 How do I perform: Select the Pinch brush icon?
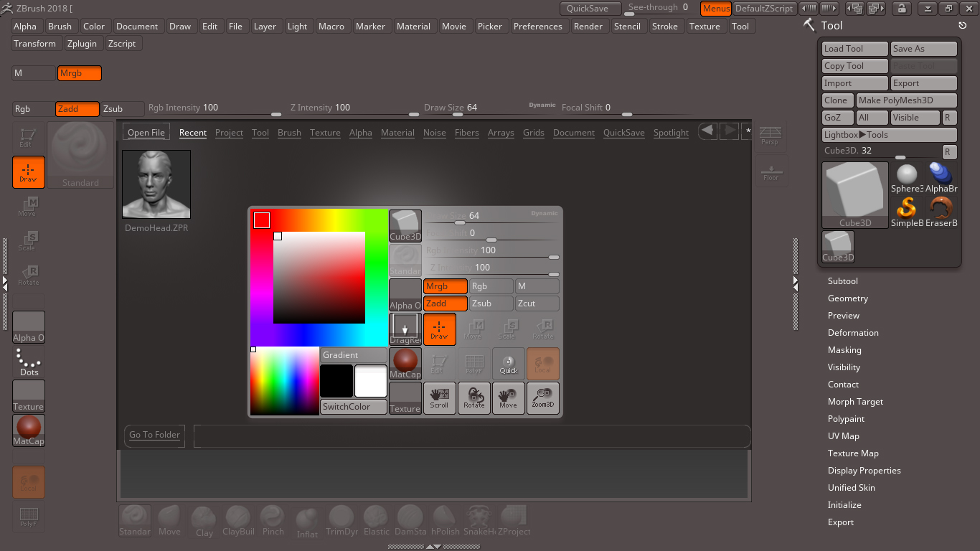tap(273, 521)
